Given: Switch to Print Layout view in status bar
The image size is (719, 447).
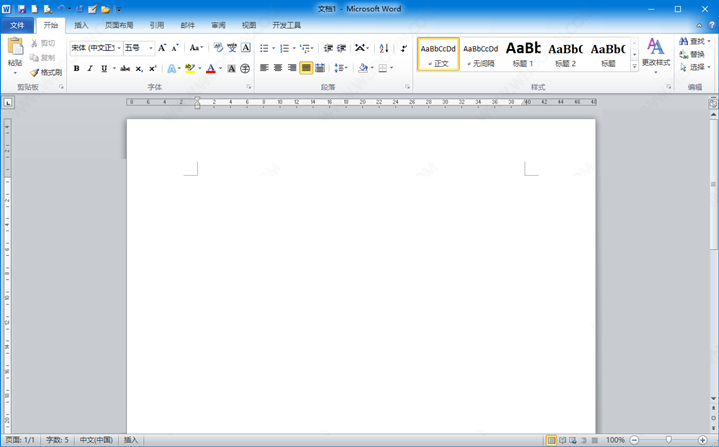Looking at the screenshot, I should pyautogui.click(x=551, y=440).
